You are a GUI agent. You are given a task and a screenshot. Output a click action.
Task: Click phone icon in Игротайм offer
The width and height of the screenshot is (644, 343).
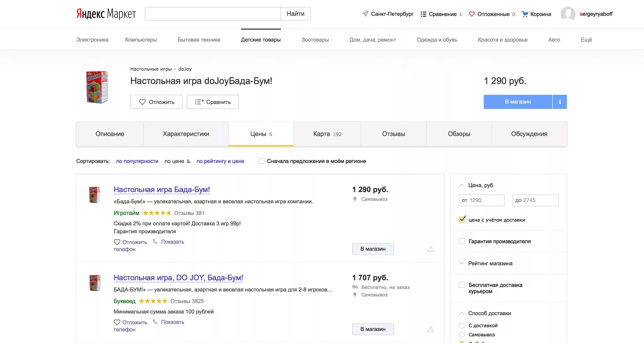pos(155,241)
